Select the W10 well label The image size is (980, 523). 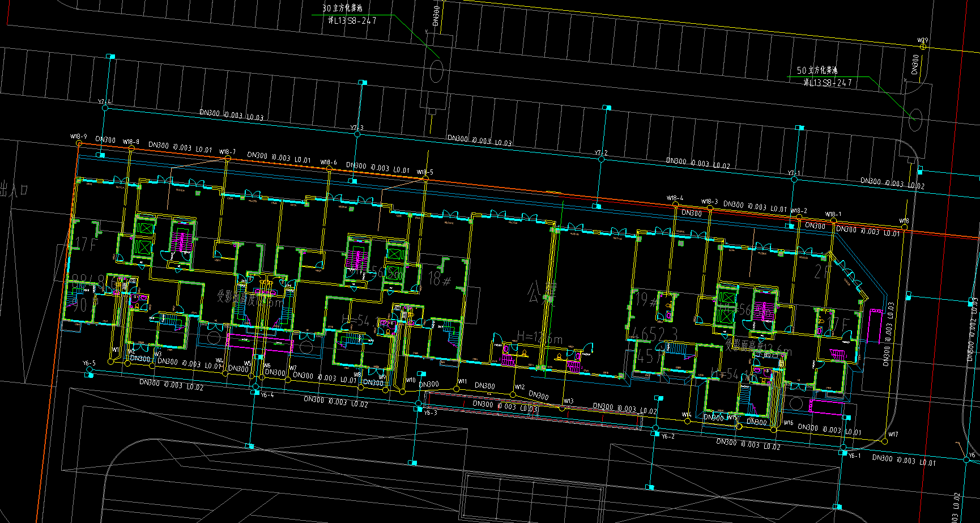(411, 380)
